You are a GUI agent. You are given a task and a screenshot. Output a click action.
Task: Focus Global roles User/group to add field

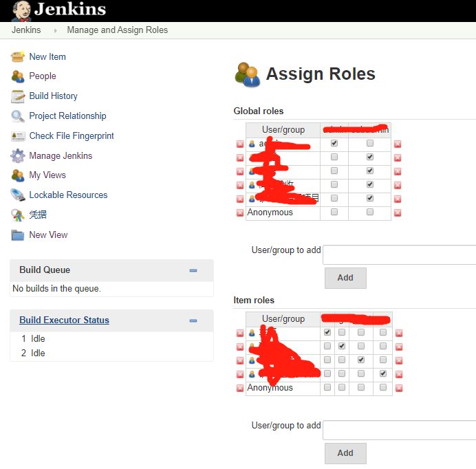tap(399, 254)
